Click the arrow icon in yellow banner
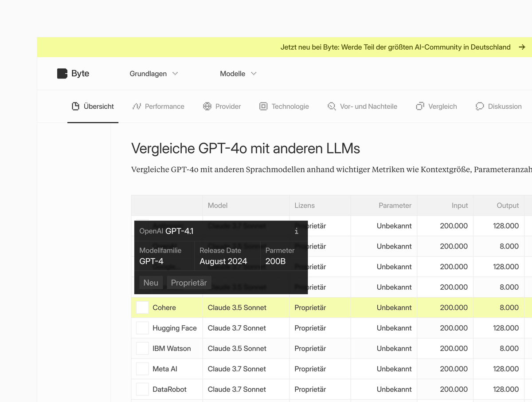Image resolution: width=532 pixels, height=402 pixels. (x=522, y=47)
